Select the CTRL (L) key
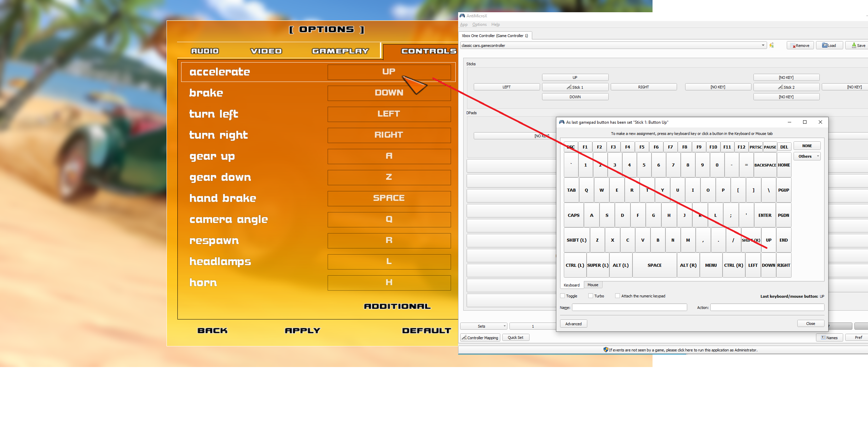Screen dimensions: 868x434 click(575, 265)
